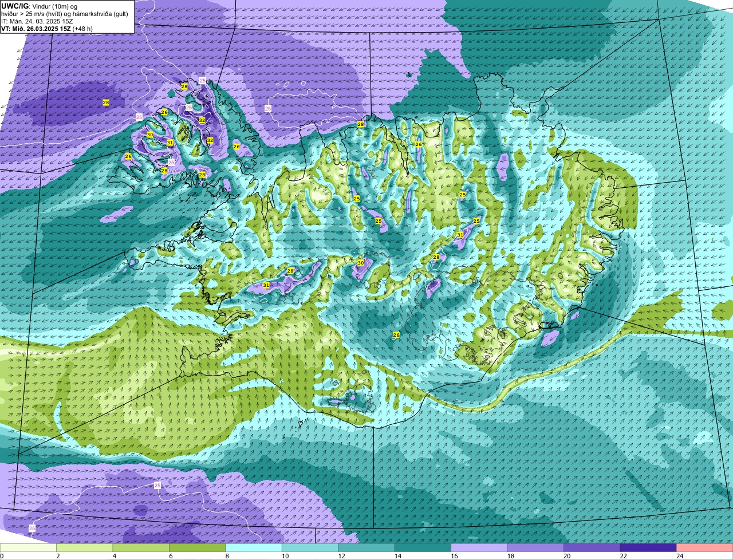The image size is (733, 560).
Task: Click the "VT: Mið. 26.03.2025 15Z (+48 h)" line
Action: 47,29
